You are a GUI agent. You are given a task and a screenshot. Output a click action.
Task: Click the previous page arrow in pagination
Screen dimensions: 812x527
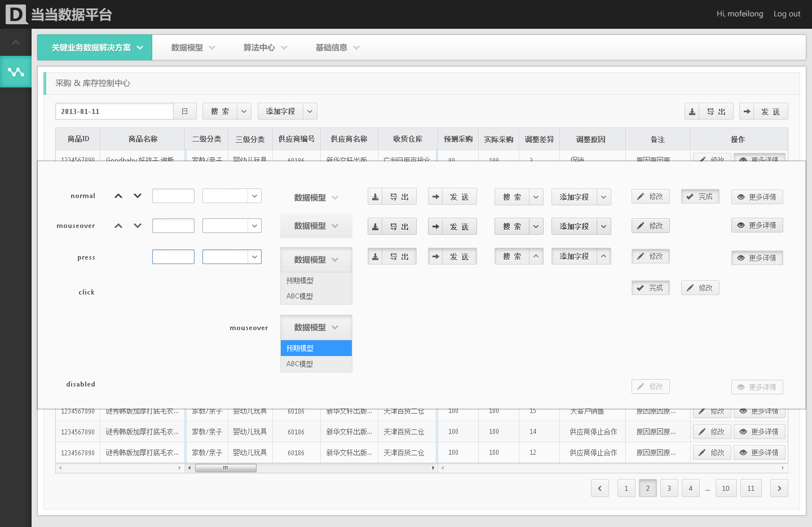(x=600, y=488)
